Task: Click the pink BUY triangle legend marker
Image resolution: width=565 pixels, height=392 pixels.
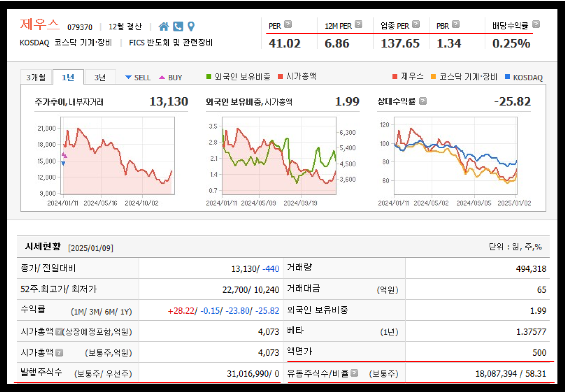Action: tap(162, 77)
